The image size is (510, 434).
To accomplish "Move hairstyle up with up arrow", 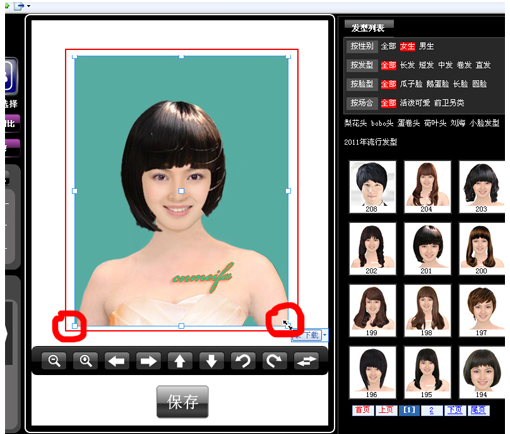I will [180, 361].
